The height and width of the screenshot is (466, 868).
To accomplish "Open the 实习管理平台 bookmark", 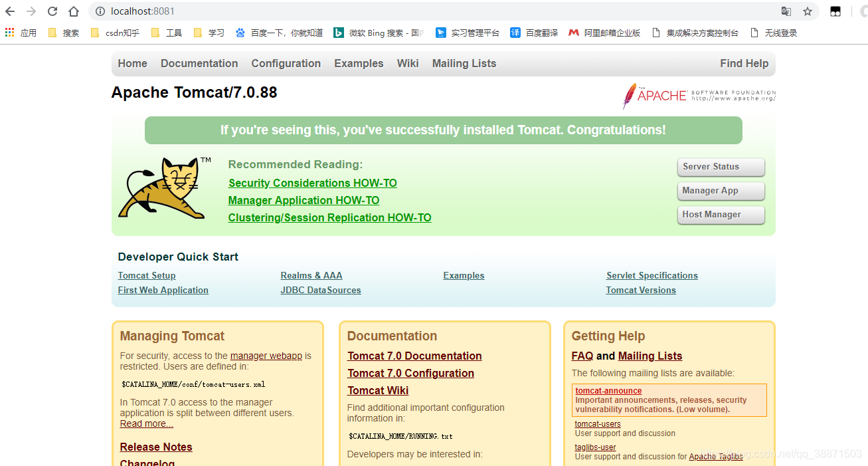I will coord(468,33).
